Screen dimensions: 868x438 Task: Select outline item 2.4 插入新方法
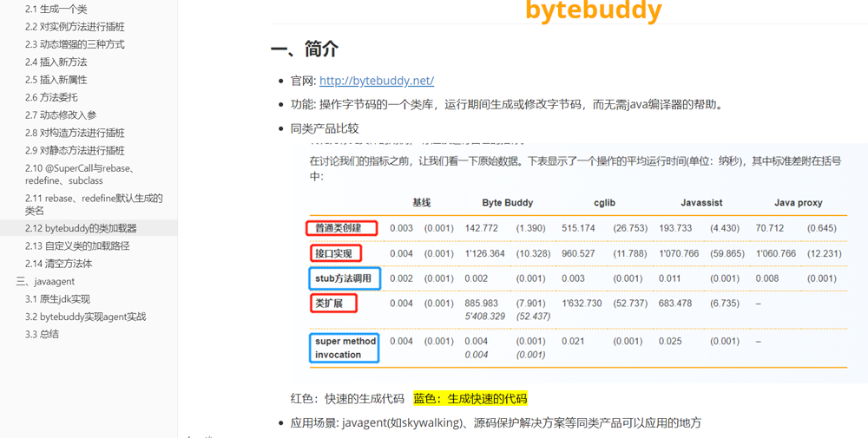(56, 62)
